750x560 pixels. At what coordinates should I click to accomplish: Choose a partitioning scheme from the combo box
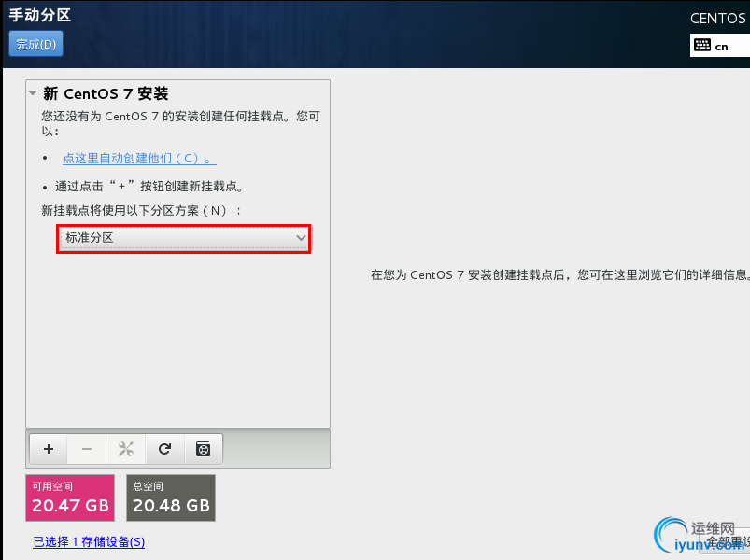[183, 238]
